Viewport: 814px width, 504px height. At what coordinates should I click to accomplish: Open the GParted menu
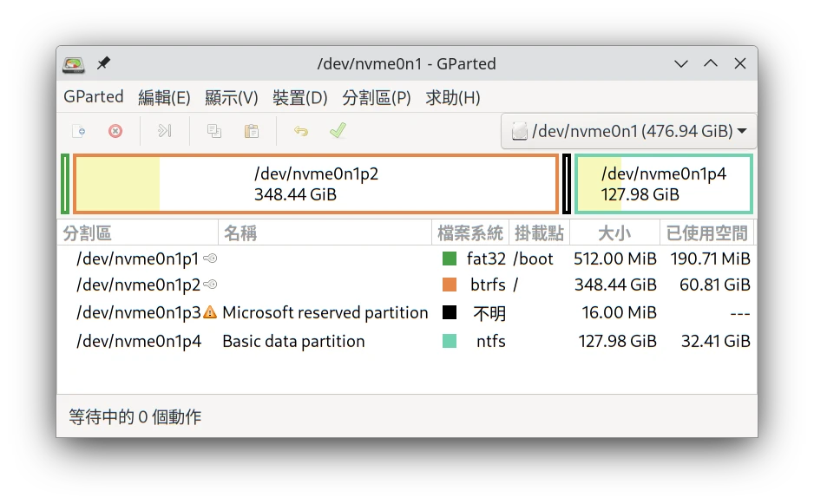pos(94,97)
